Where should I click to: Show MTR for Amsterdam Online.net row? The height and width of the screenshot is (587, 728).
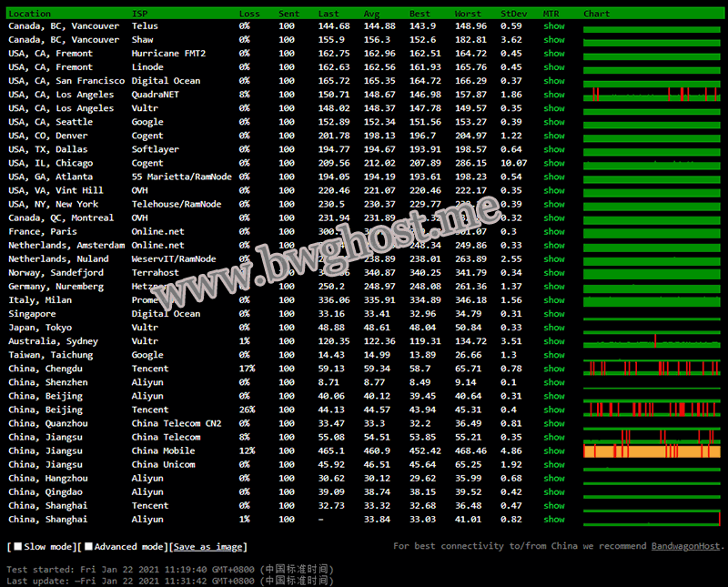(x=554, y=246)
